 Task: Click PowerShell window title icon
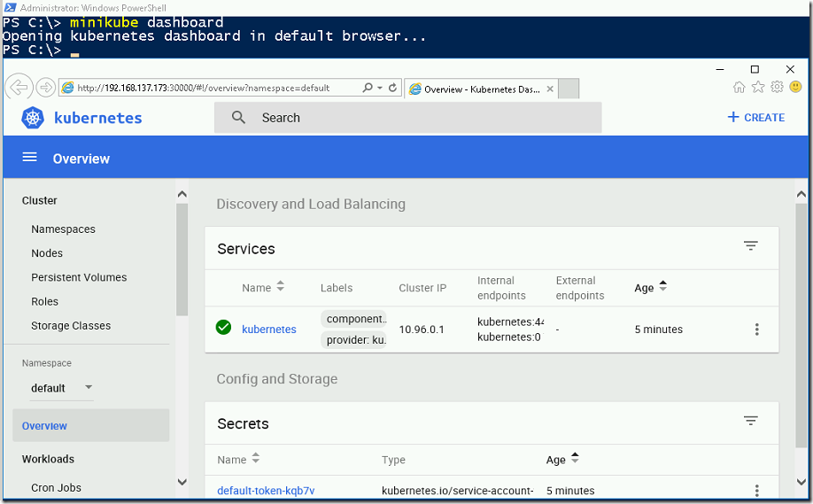coord(10,7)
